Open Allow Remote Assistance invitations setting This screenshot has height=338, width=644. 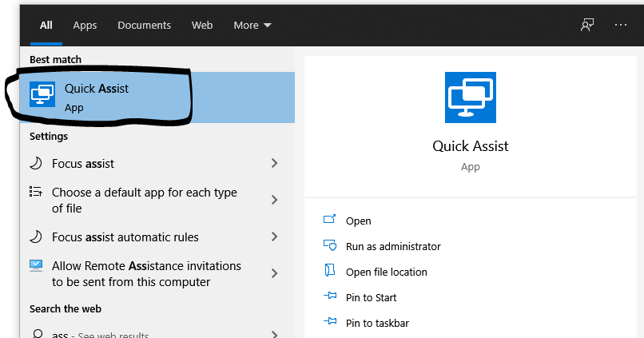click(x=146, y=274)
